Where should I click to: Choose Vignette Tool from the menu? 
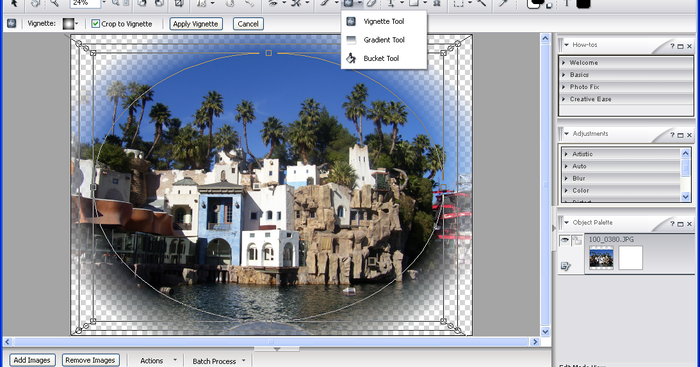click(383, 21)
